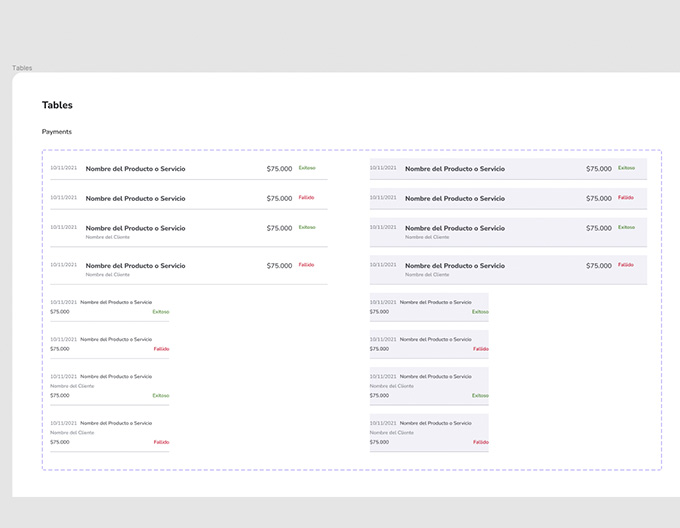
Task: Click the date in top-left white row
Action: (63, 168)
